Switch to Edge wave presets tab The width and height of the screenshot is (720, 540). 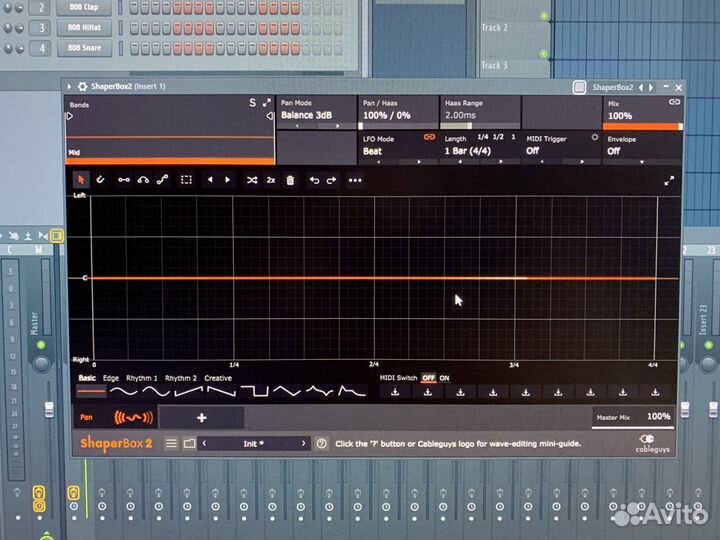click(111, 378)
